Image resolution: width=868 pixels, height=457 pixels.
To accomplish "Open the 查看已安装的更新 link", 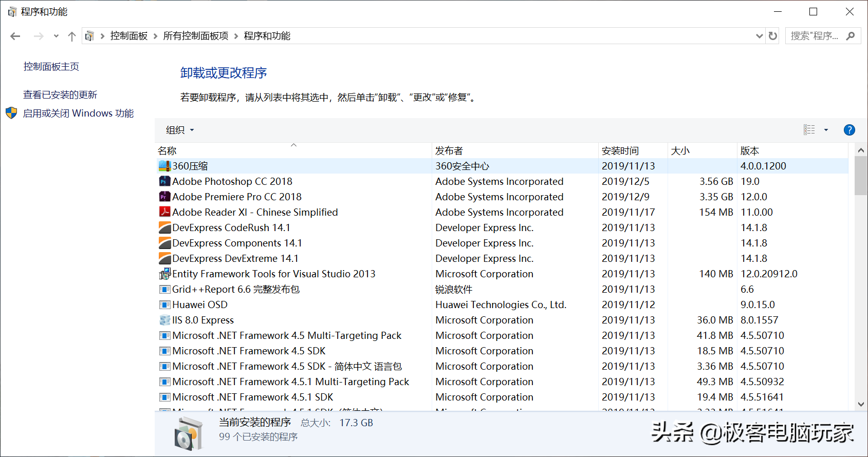I will click(x=60, y=95).
